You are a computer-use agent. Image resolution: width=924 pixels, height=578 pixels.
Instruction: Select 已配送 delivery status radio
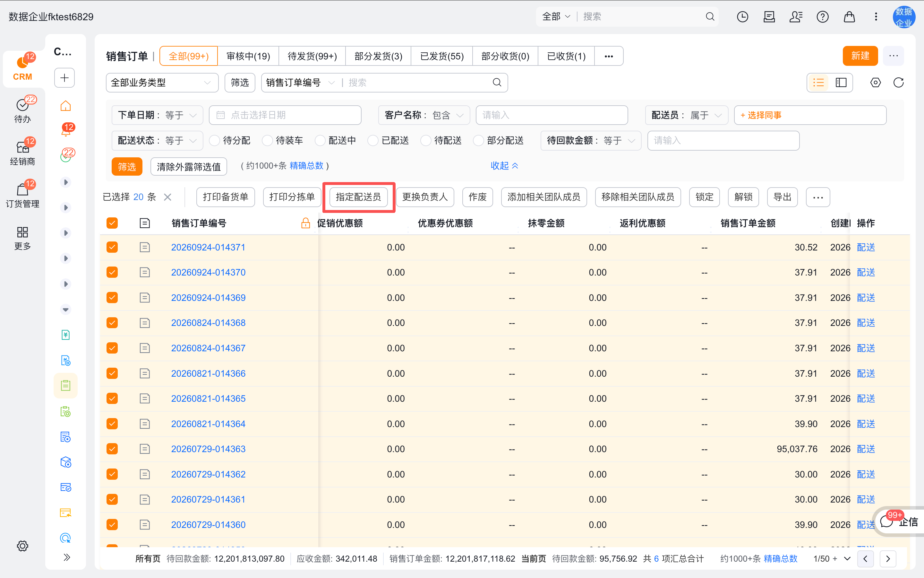pos(373,141)
